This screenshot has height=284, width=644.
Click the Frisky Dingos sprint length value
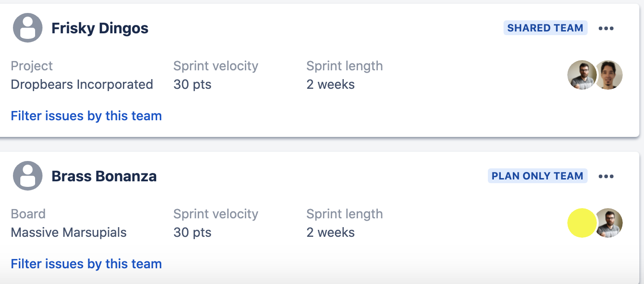(330, 85)
